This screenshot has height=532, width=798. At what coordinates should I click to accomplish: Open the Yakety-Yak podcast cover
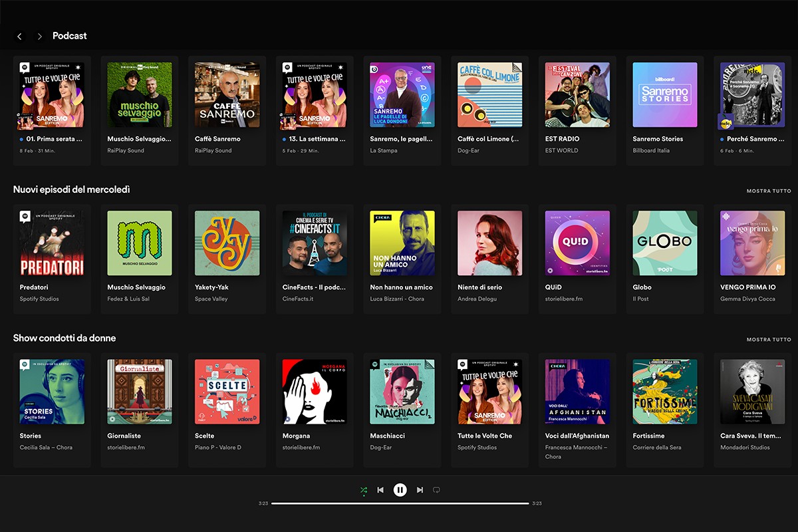coord(227,243)
